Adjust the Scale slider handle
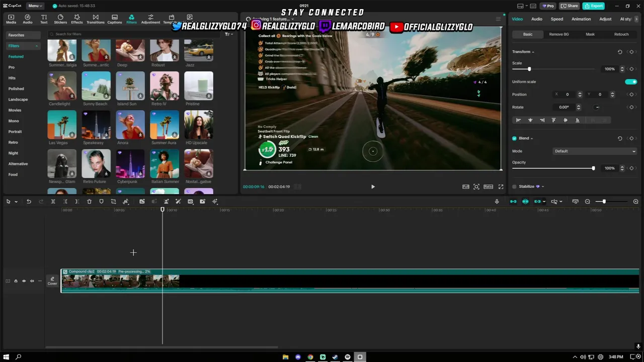644x362 pixels. click(529, 69)
